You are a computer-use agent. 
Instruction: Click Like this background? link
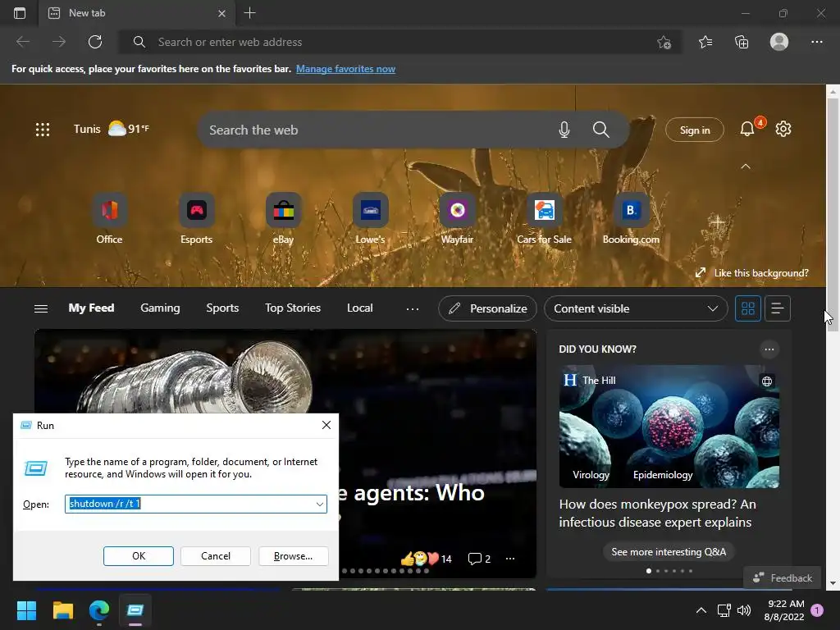(753, 272)
